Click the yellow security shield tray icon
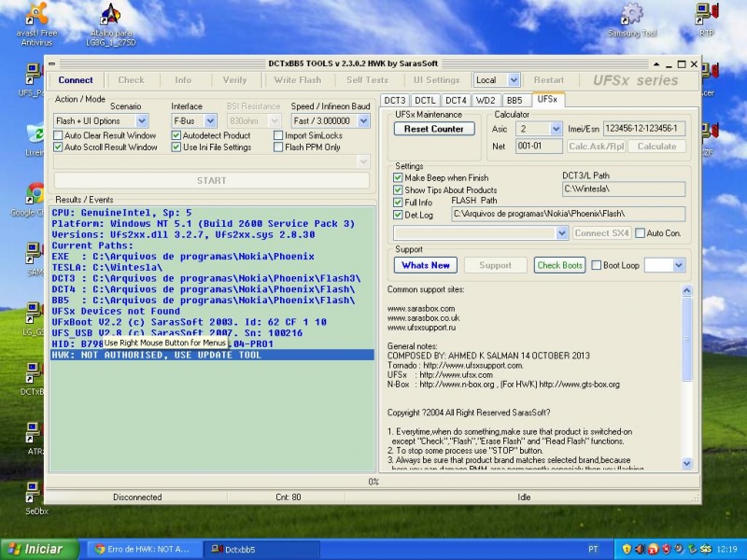Viewport: 747px width, 560px height. coord(626,549)
